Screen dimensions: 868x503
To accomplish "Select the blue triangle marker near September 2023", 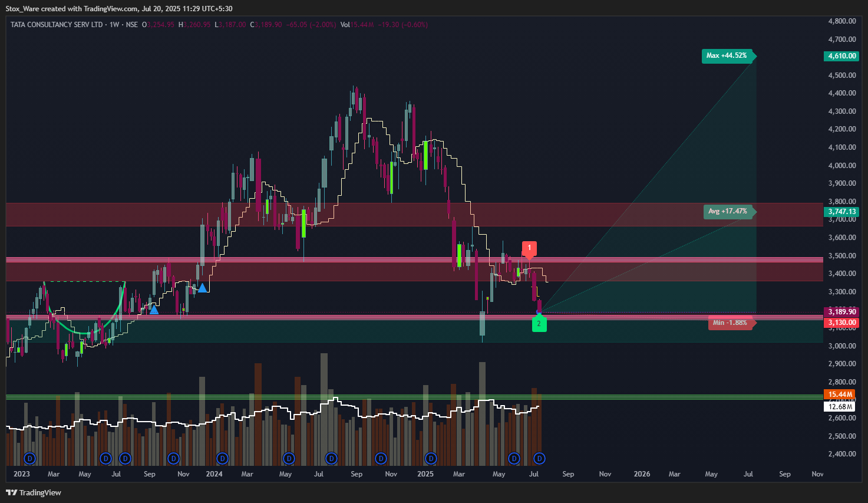I will click(x=154, y=309).
